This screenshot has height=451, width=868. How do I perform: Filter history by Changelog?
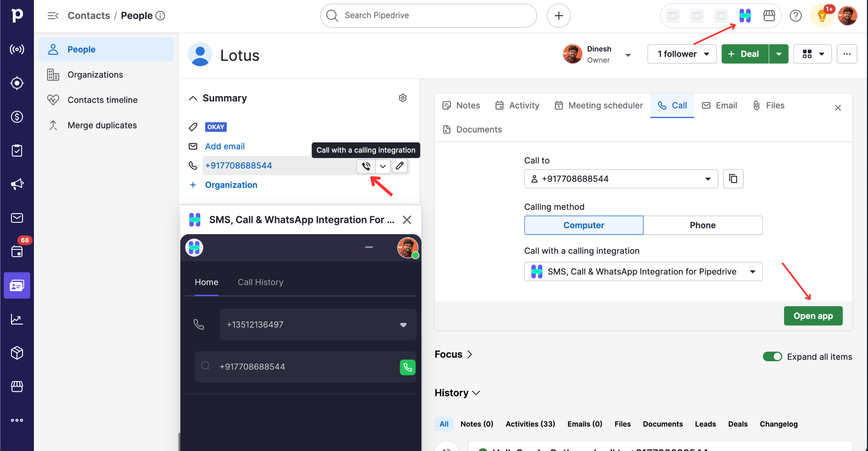pyautogui.click(x=779, y=424)
